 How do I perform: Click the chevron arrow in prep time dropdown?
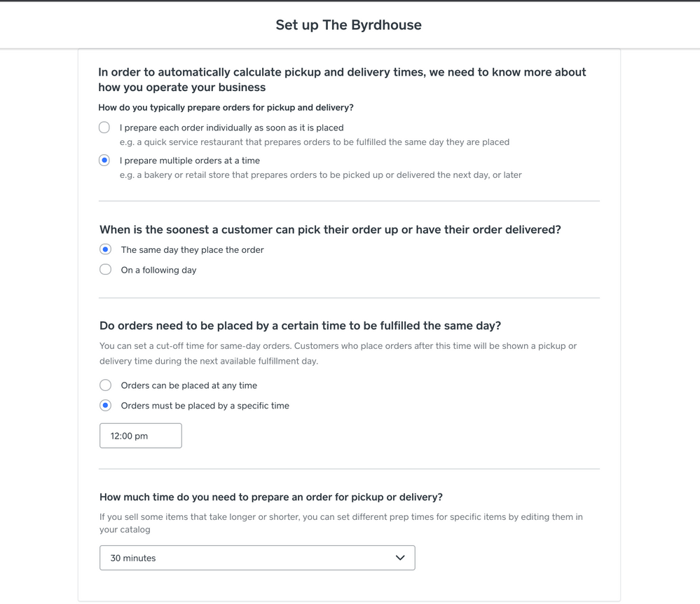400,558
